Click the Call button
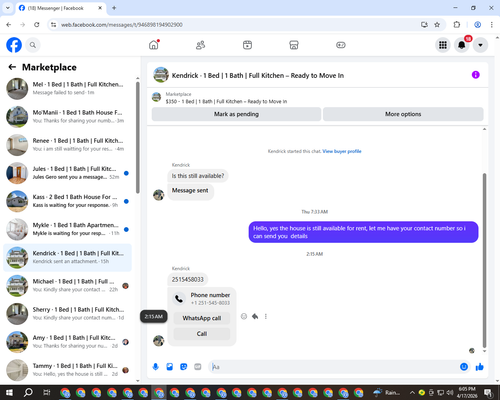Image resolution: width=500 pixels, height=400 pixels. (202, 334)
